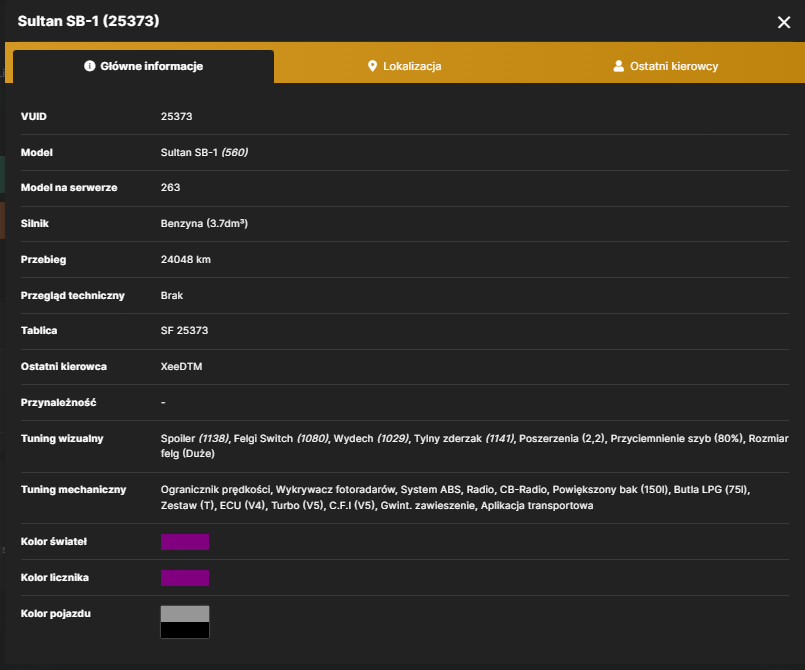805x670 pixels.
Task: Click Przyciemnienie szyb (80%) text
Action: coord(677,438)
